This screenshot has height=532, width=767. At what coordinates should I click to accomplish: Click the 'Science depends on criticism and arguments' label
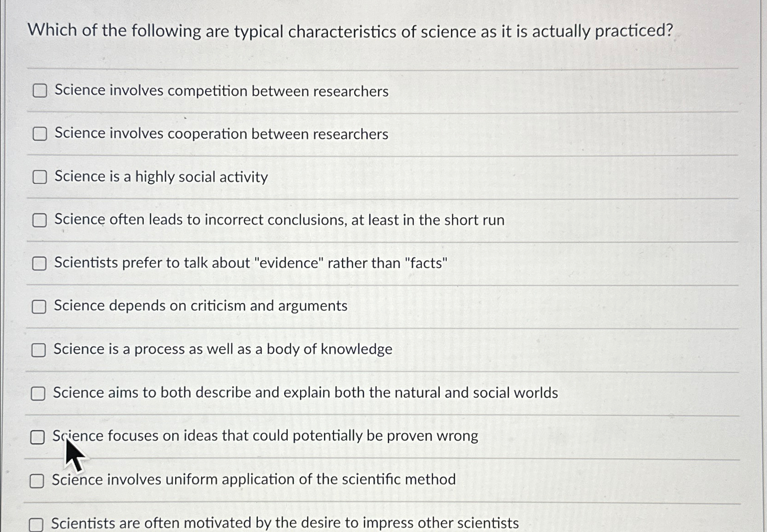[x=201, y=306]
